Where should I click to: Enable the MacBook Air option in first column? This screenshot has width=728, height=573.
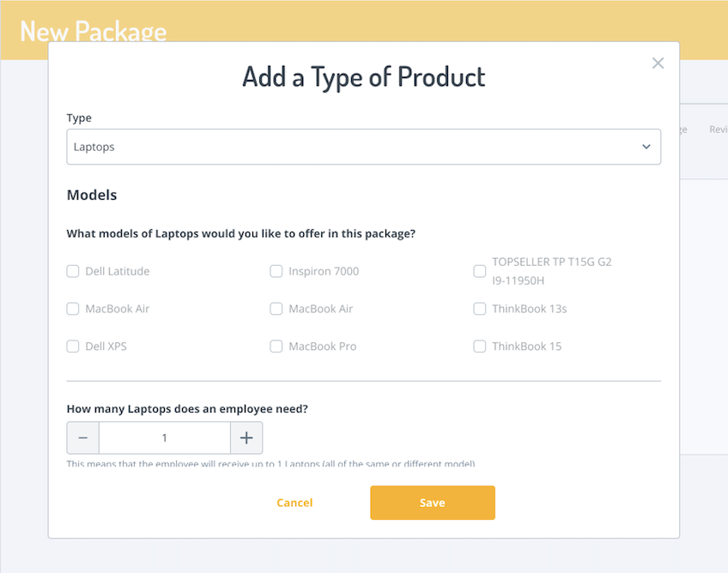pos(73,309)
